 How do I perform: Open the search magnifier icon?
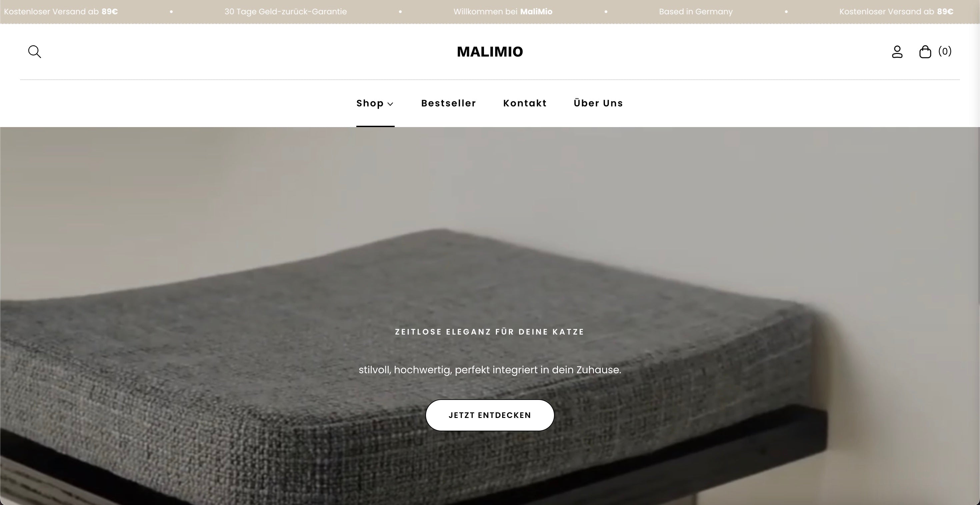[35, 51]
